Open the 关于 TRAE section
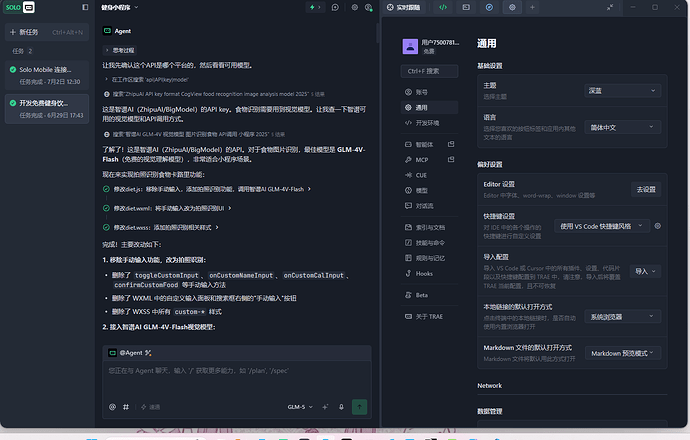Viewport: 690px width, 440px height. pyautogui.click(x=429, y=317)
